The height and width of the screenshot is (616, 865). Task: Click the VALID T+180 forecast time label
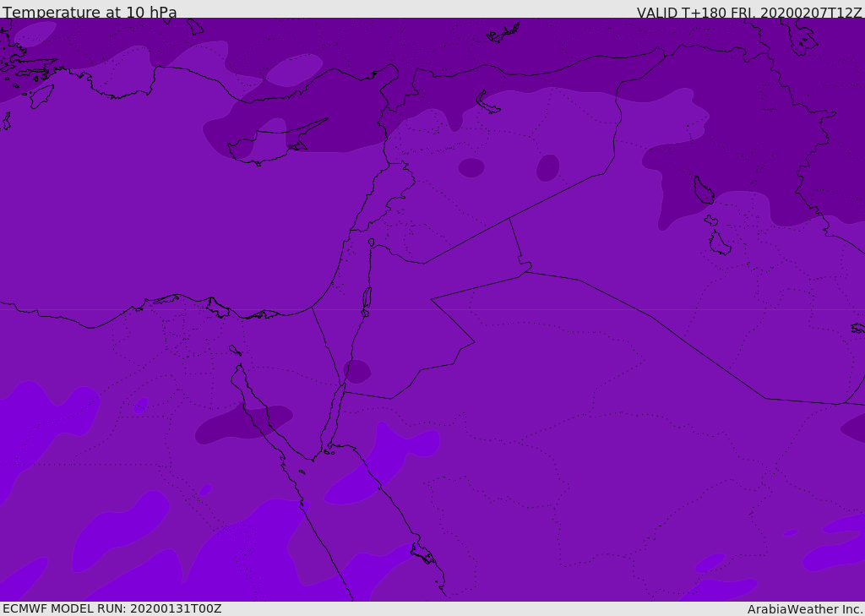749,13
